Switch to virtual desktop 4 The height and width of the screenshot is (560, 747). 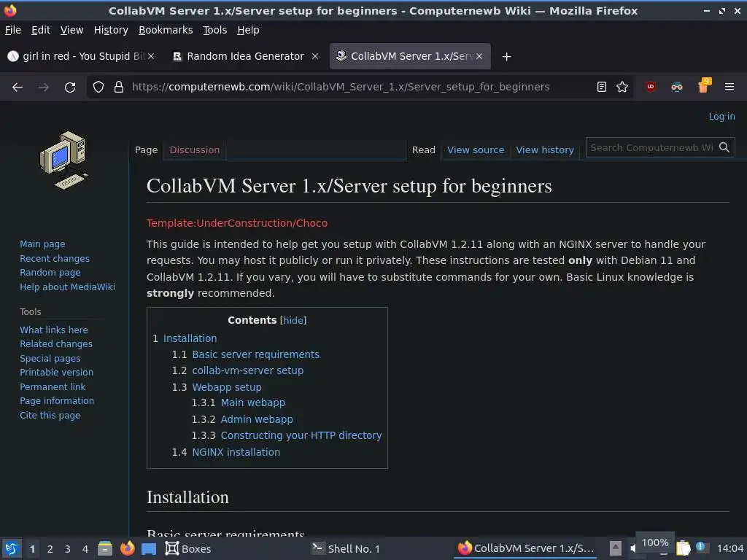point(85,549)
